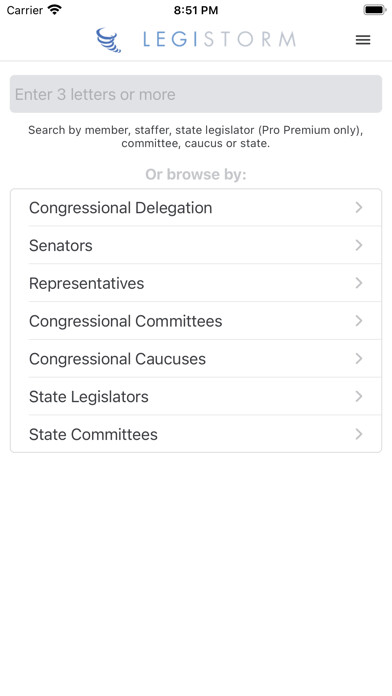392x696 pixels.
Task: Select State Legislators entry
Action: coord(196,396)
